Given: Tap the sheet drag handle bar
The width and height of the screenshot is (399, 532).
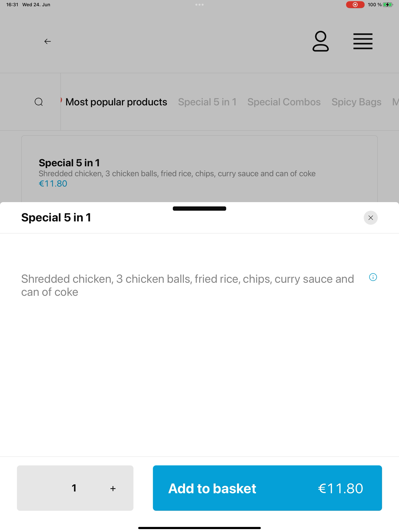Looking at the screenshot, I should (199, 209).
